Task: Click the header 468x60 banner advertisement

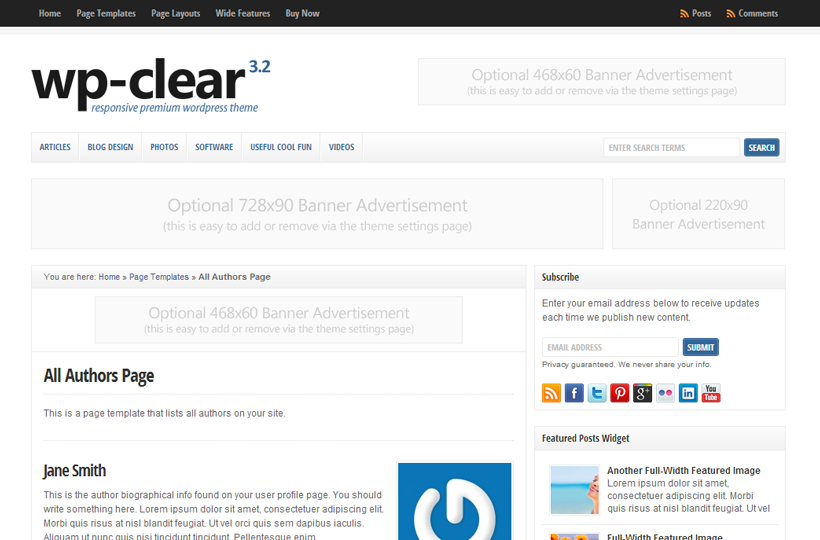Action: click(601, 82)
